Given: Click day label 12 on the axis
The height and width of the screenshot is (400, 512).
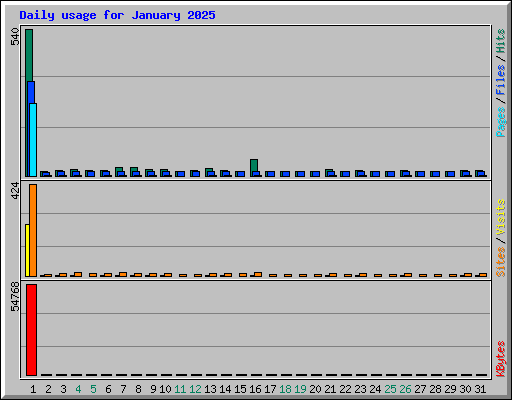Looking at the screenshot, I should coord(195,389).
